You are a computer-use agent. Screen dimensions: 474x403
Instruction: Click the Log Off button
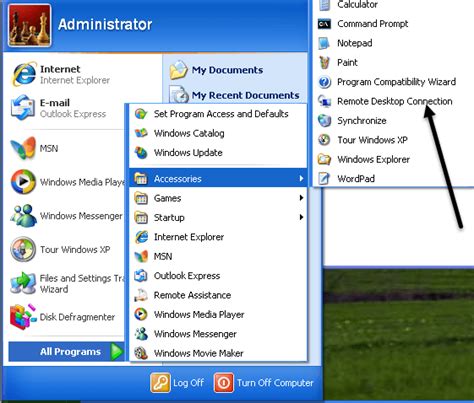[177, 383]
